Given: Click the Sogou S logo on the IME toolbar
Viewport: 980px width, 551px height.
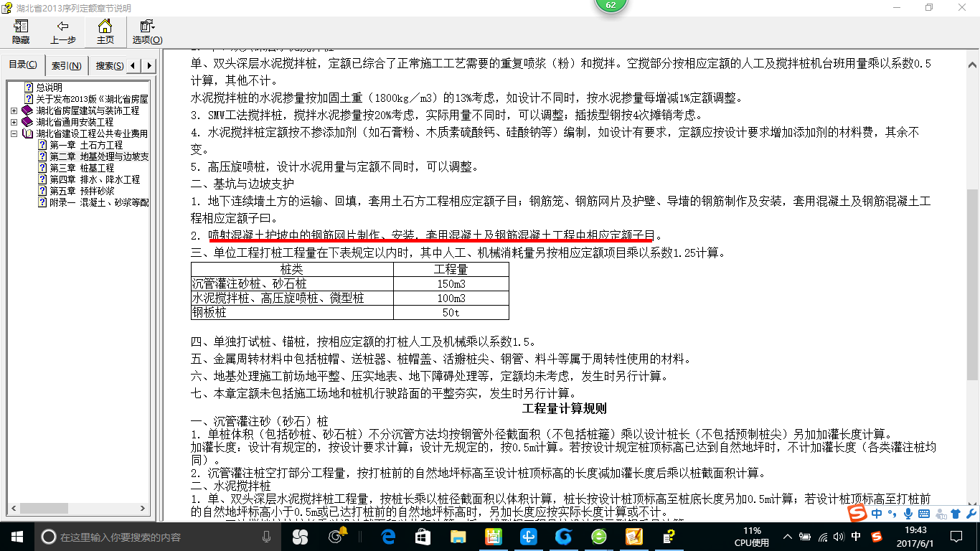Looking at the screenshot, I should 857,513.
